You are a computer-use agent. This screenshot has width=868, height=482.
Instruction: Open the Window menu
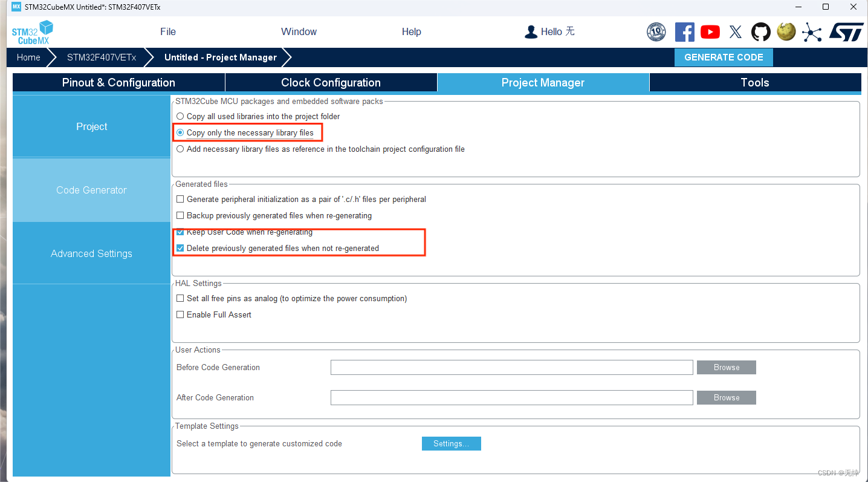tap(299, 31)
